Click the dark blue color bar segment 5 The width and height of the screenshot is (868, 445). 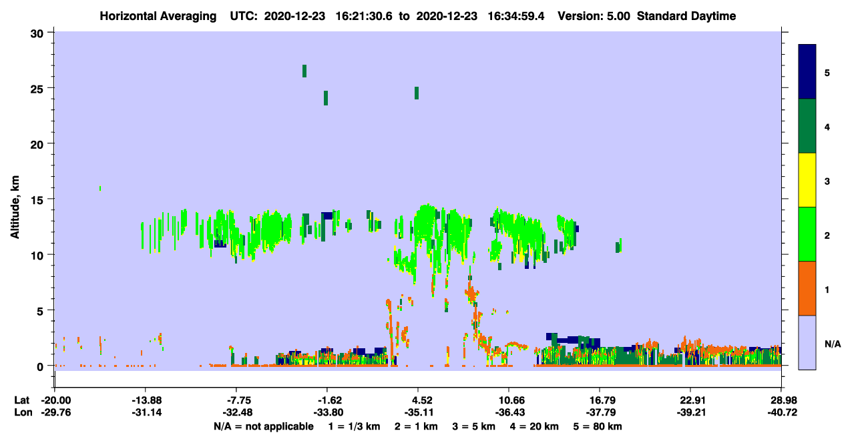(807, 72)
